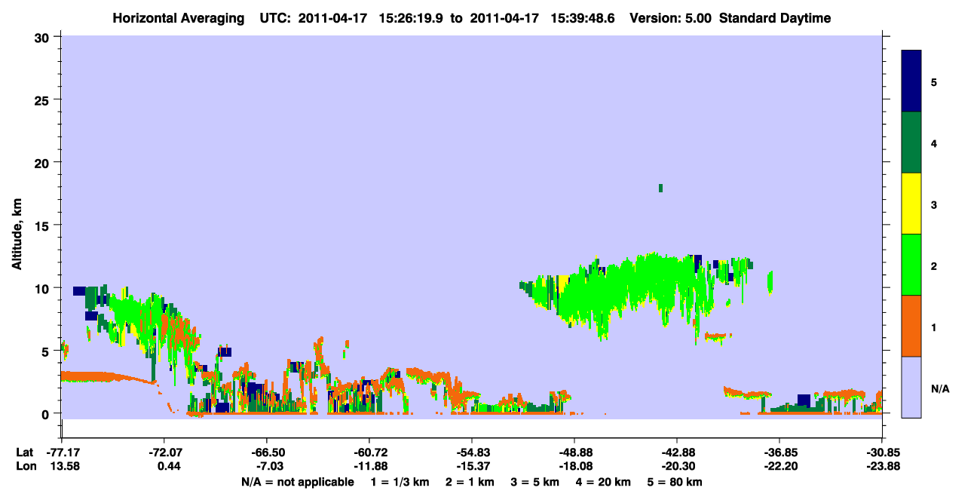The image size is (980, 503).
Task: Click the 'Standard Daytime' text
Action: (774, 18)
